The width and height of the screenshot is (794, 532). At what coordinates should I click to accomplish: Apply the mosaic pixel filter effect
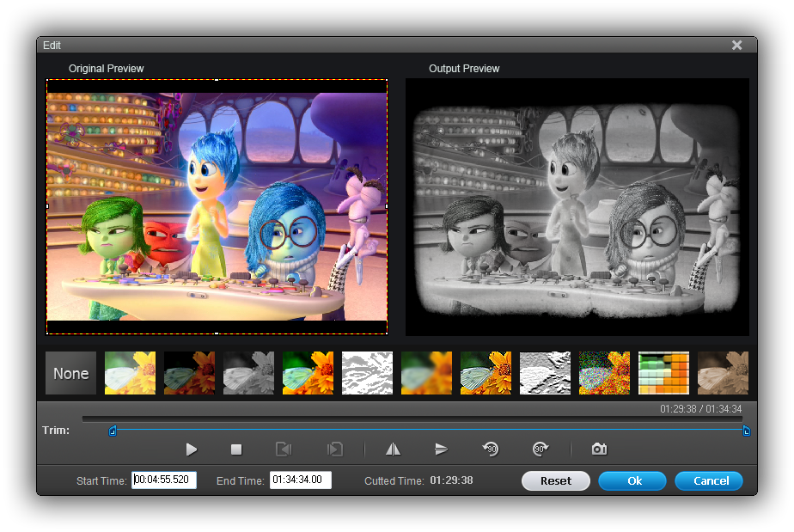tap(663, 372)
